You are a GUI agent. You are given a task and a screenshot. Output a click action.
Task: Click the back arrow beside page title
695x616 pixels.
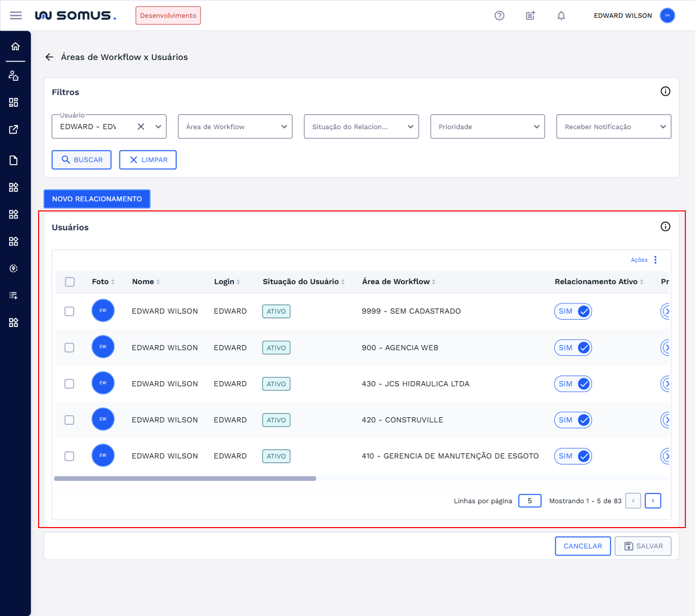(x=49, y=57)
